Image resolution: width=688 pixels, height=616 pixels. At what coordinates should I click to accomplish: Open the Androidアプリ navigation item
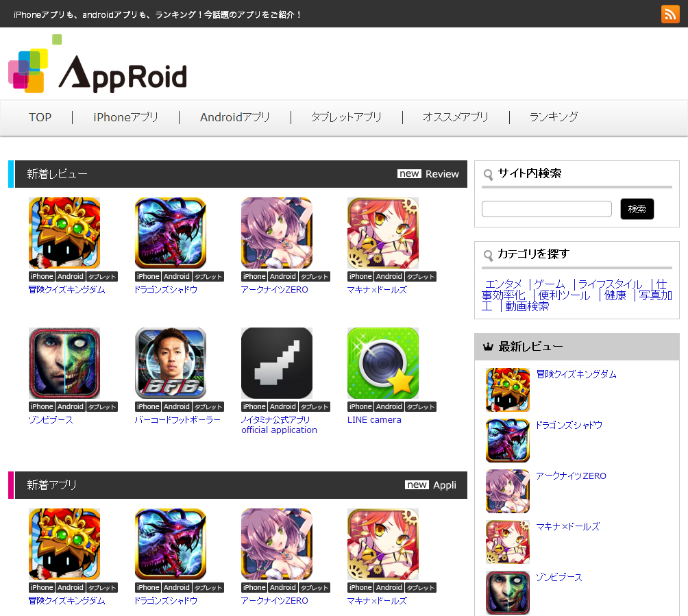235,117
